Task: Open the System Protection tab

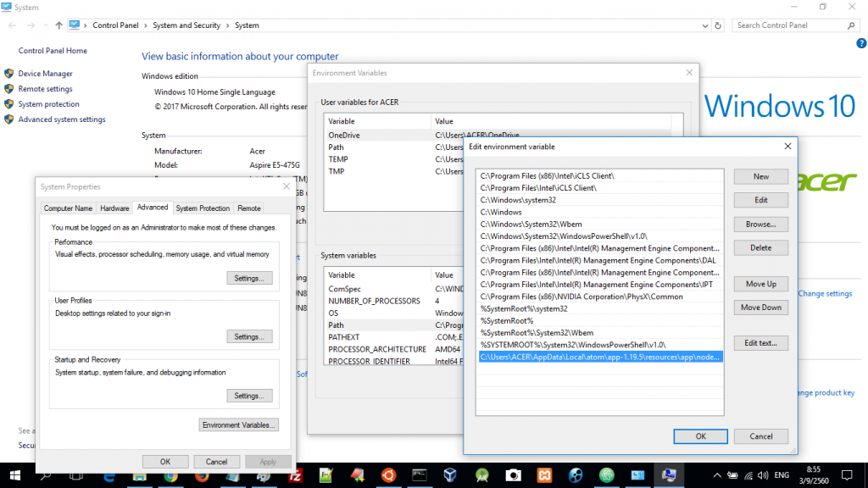Action: point(203,208)
